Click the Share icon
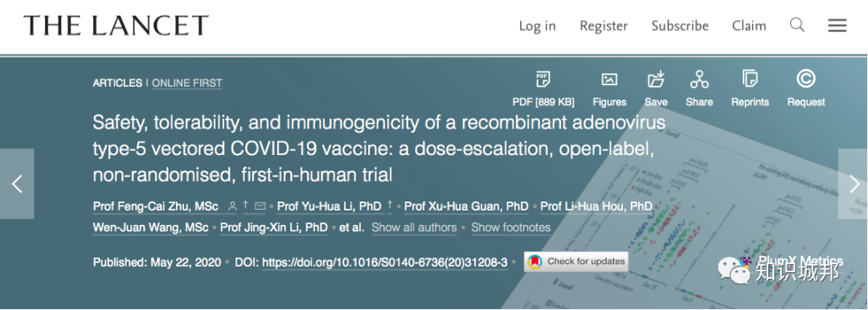Screen dimensions: 868x310 pyautogui.click(x=699, y=80)
